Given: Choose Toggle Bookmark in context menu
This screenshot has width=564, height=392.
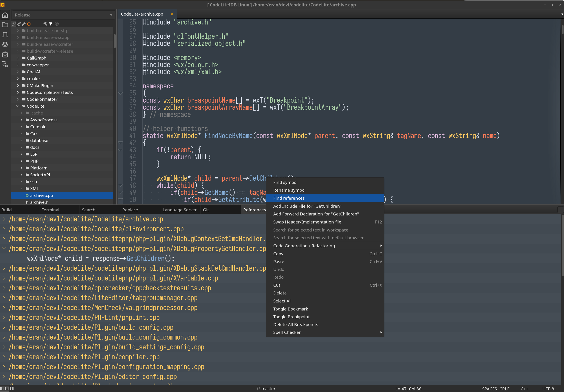Looking at the screenshot, I should [x=325, y=309].
